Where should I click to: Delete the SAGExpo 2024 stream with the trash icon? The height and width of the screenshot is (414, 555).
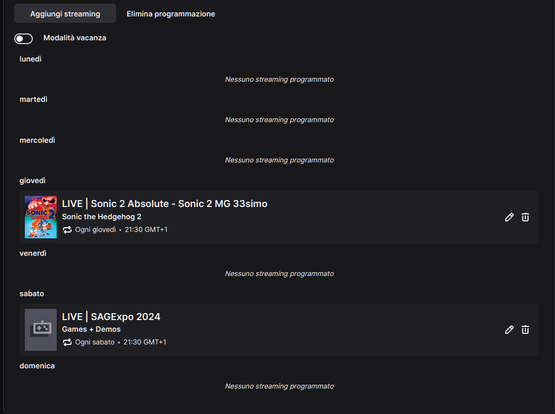[x=525, y=330]
